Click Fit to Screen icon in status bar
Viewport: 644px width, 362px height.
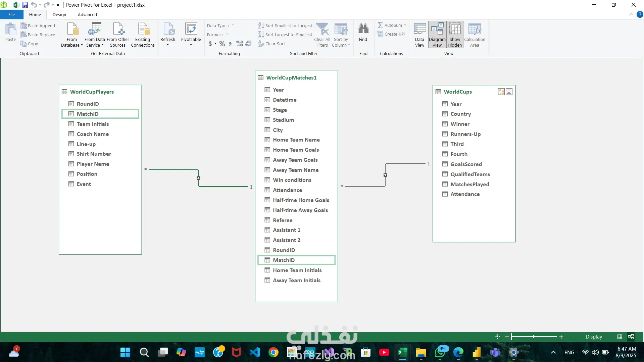tap(497, 337)
